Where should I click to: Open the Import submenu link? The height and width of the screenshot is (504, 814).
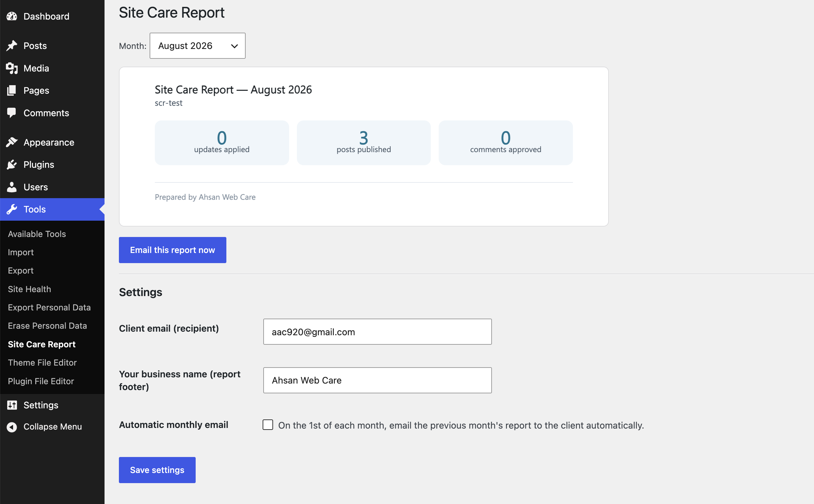click(x=21, y=252)
